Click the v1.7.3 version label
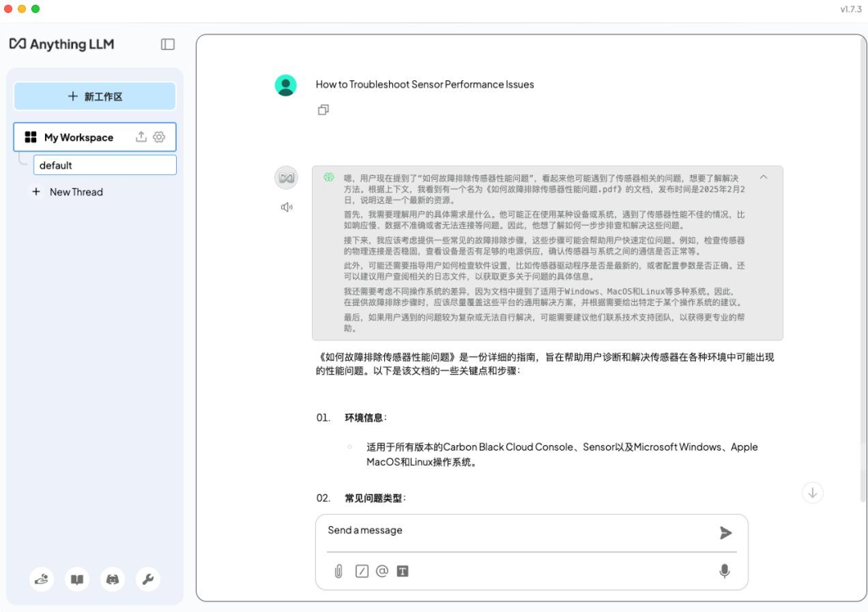Image resolution: width=868 pixels, height=612 pixels. click(850, 10)
